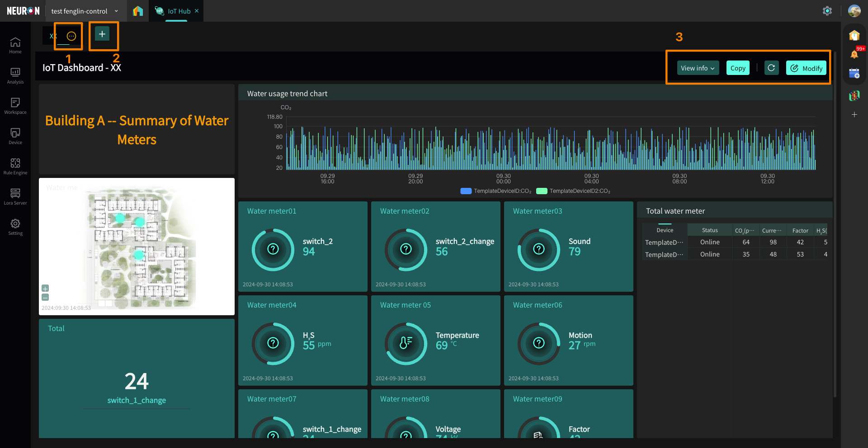Open the Setting sidebar section
Viewport: 868px width, 448px height.
pos(15,227)
